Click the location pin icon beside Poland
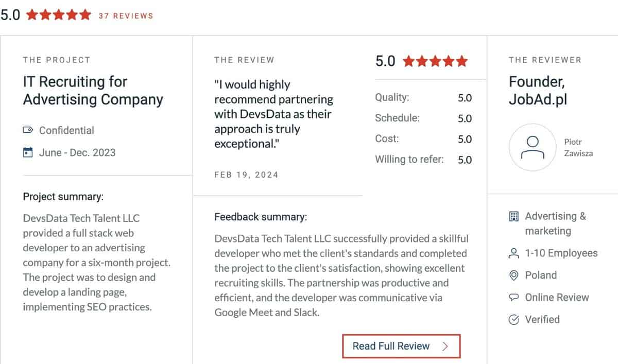Screen dimensions: 618x364 (513, 275)
